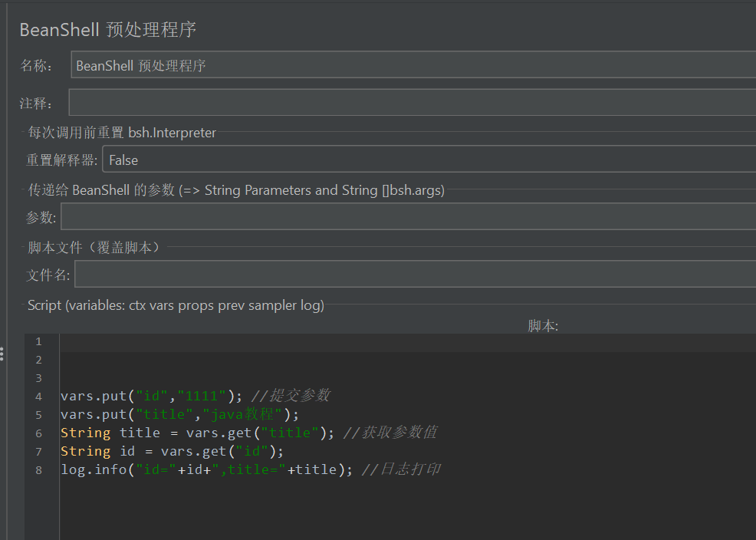This screenshot has width=756, height=540.
Task: Click line number 2 in script gutter
Action: (38, 361)
